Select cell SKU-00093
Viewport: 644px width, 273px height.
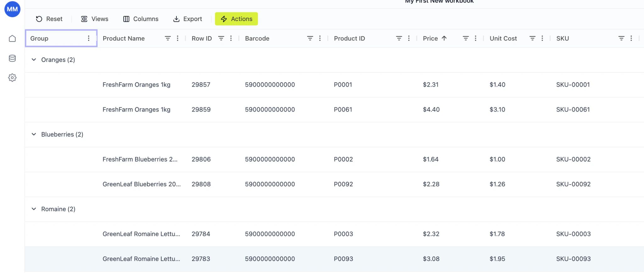[x=574, y=259]
